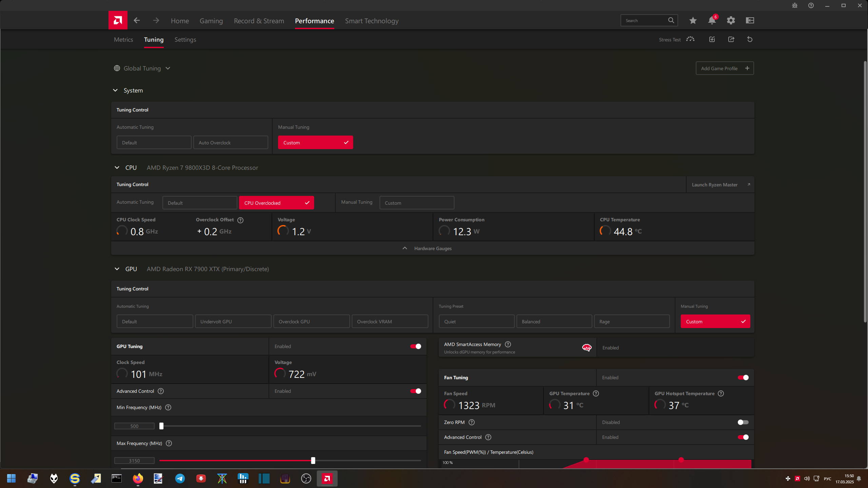Switch to the Metrics tab

pyautogui.click(x=123, y=40)
